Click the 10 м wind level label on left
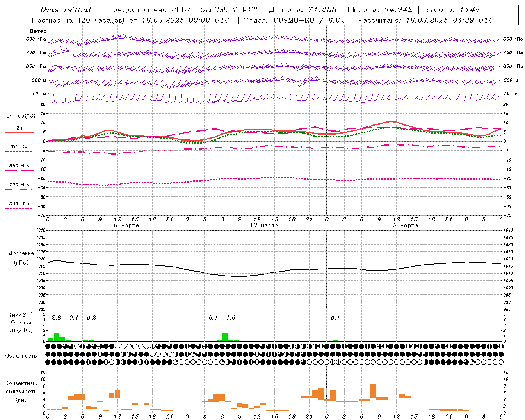 click(x=39, y=94)
